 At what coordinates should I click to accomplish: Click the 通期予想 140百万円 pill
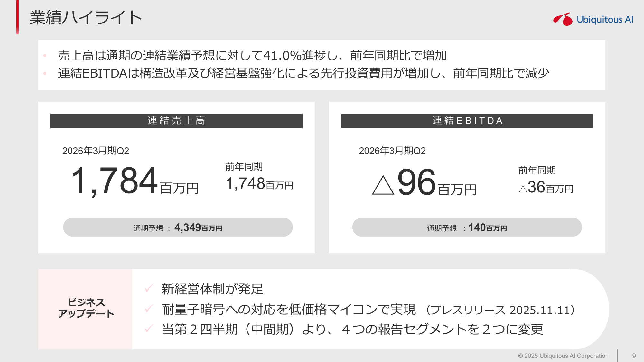click(x=467, y=227)
